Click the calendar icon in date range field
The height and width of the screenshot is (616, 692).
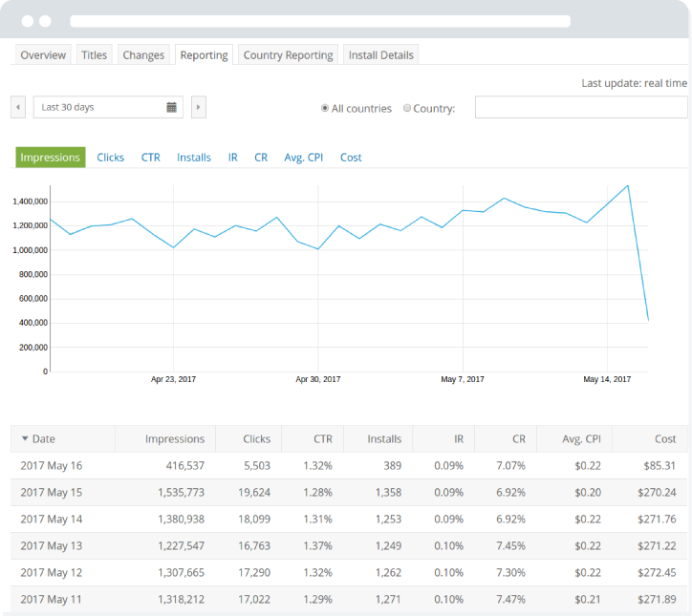[x=172, y=108]
